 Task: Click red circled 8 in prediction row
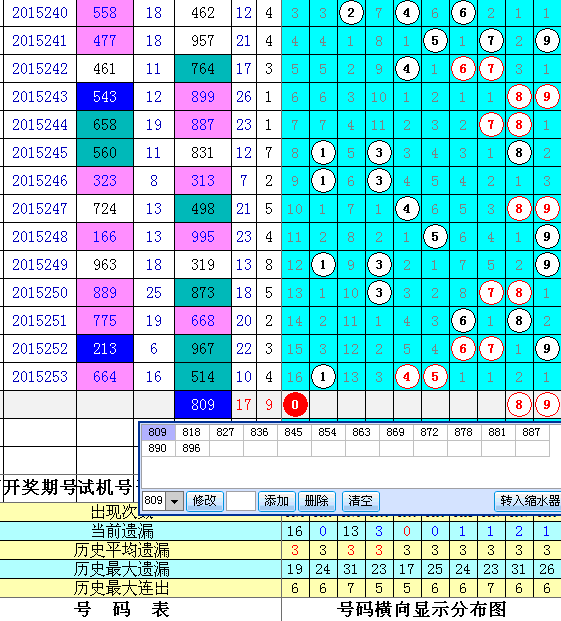pyautogui.click(x=519, y=405)
